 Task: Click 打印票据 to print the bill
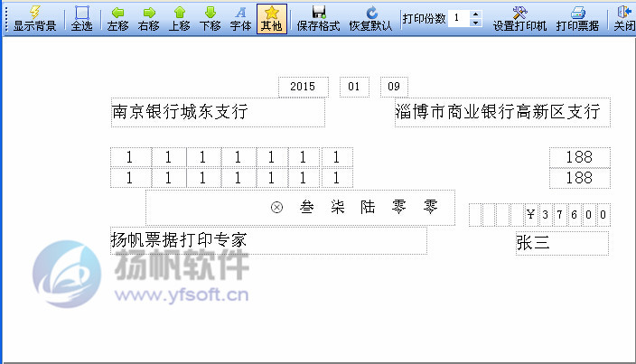[577, 18]
